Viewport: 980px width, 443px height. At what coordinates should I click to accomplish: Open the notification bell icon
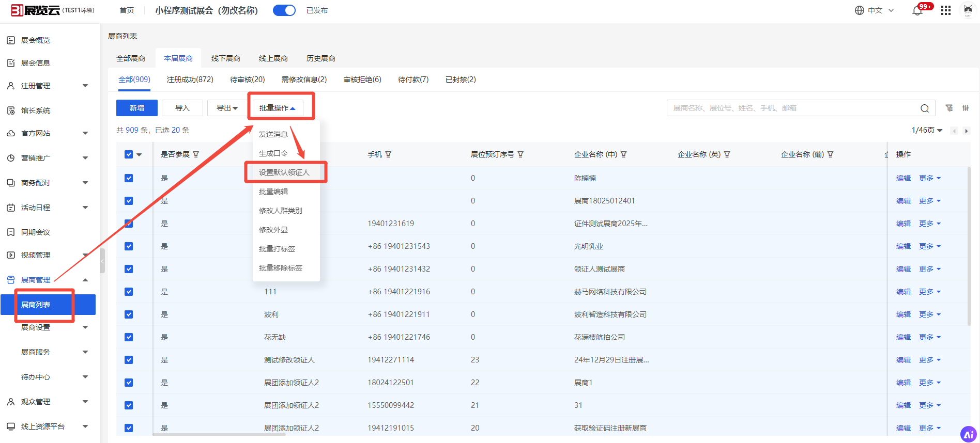tap(917, 11)
